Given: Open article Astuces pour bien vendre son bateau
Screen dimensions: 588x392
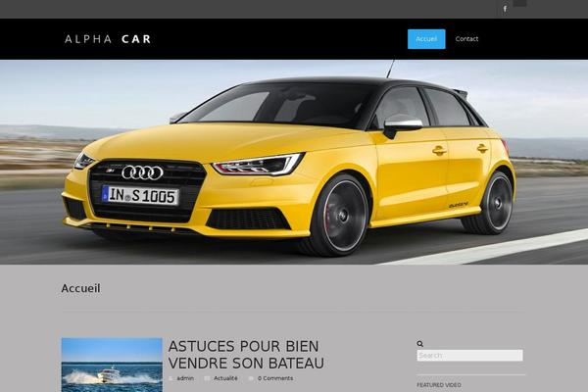Looking at the screenshot, I should click(x=246, y=355).
